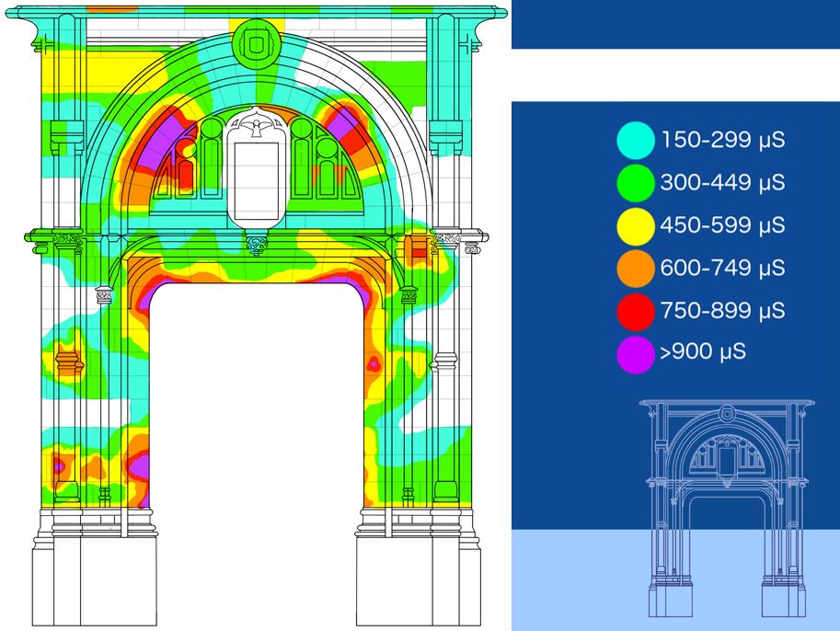Click the purple >900 µS legend swatch

(x=636, y=354)
